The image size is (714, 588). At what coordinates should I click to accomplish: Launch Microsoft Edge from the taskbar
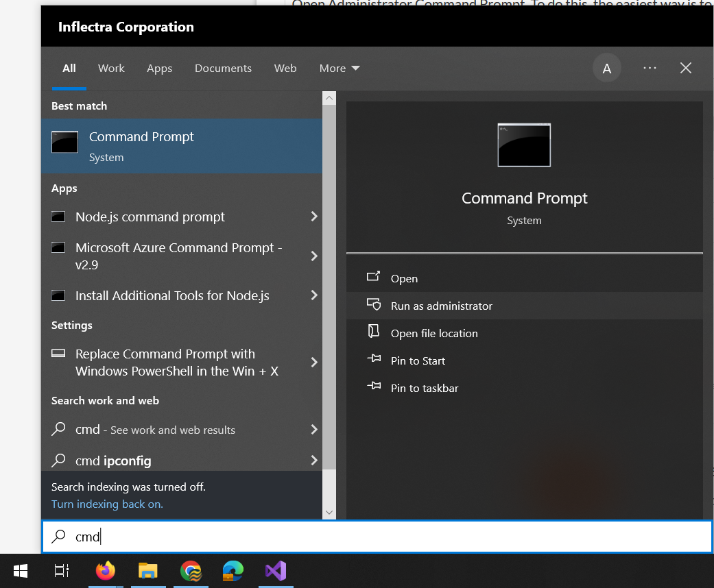click(x=233, y=571)
